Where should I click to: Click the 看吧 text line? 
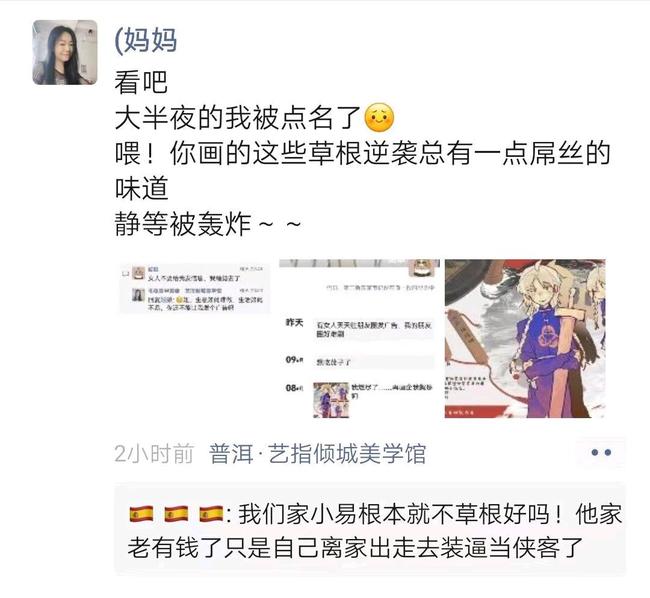coord(141,82)
